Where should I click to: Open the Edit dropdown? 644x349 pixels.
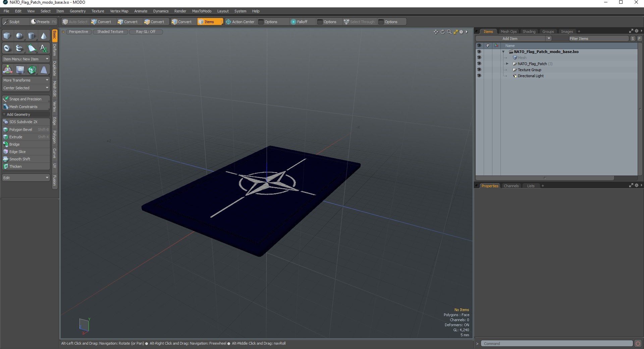26,178
